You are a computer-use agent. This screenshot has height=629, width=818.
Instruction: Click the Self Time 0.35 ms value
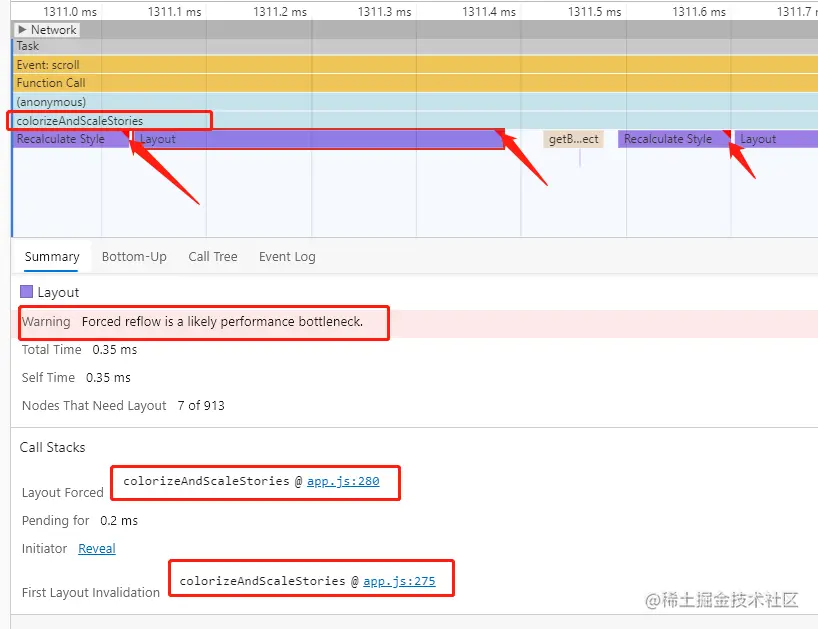point(108,378)
